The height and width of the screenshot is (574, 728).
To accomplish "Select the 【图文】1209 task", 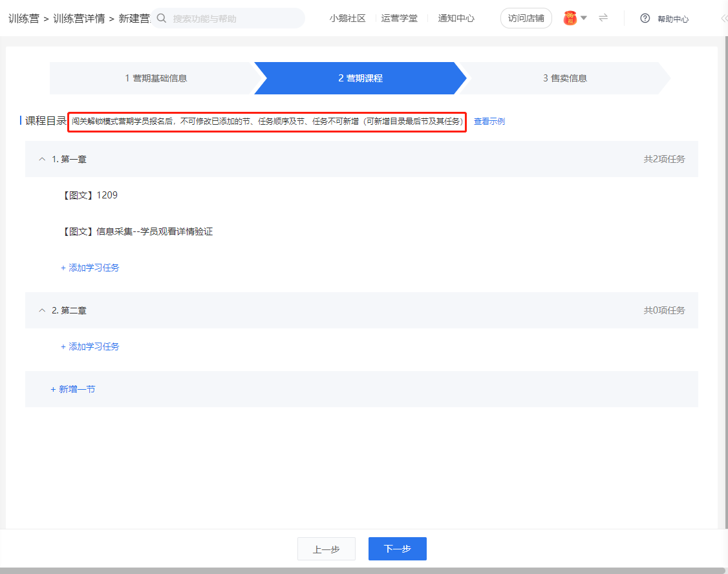I will pyautogui.click(x=89, y=195).
